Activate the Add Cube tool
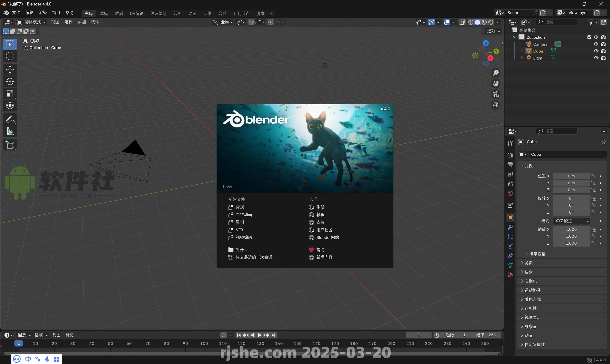The width and height of the screenshot is (610, 364). [10, 145]
